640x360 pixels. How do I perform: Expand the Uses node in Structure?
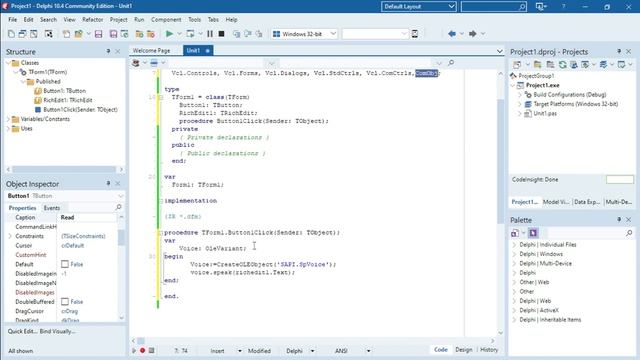[x=8, y=129]
